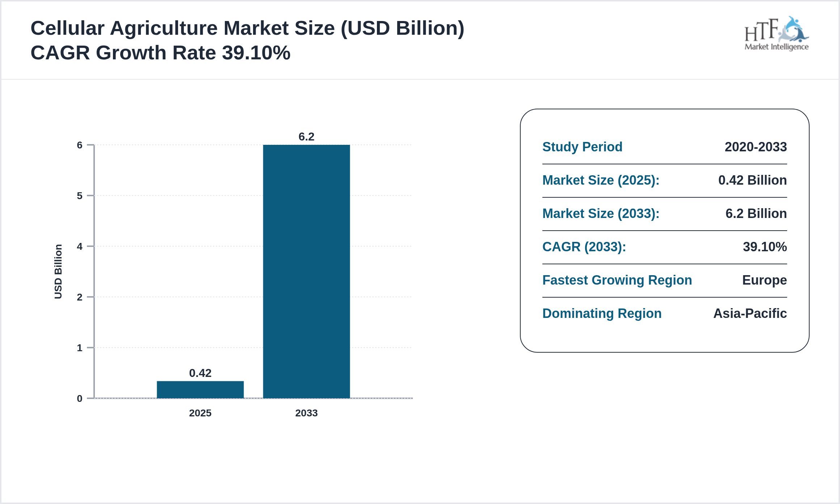The width and height of the screenshot is (840, 504).
Task: Click the y-axis tick label '4'
Action: 80,247
